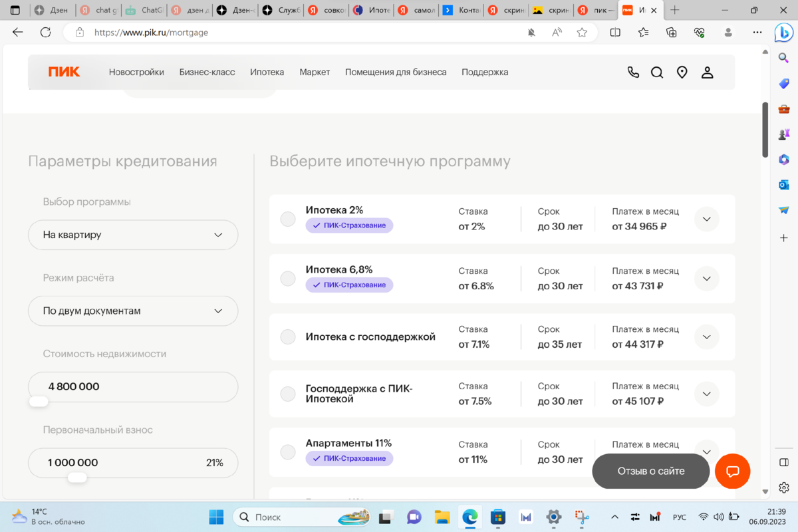Screen dimensions: 798x532
Task: Open the Edge profile avatar icon
Action: (x=728, y=32)
